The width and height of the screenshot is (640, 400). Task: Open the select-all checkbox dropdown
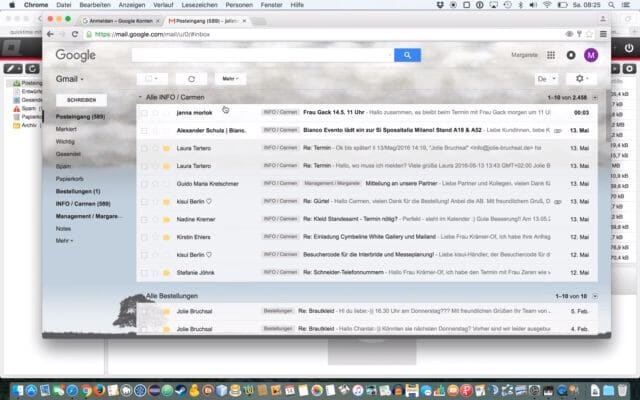pyautogui.click(x=152, y=79)
